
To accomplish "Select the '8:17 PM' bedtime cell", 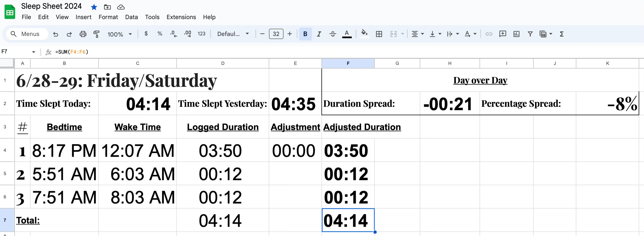I will tap(64, 150).
